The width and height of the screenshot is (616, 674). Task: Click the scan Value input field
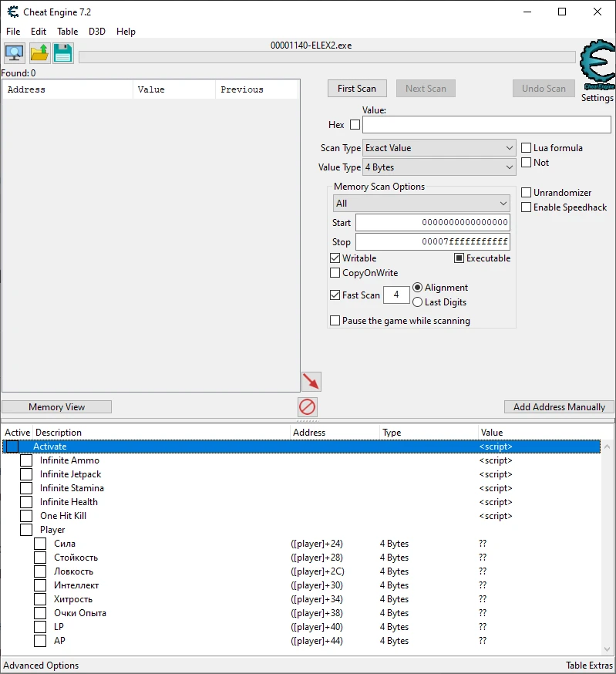click(486, 125)
